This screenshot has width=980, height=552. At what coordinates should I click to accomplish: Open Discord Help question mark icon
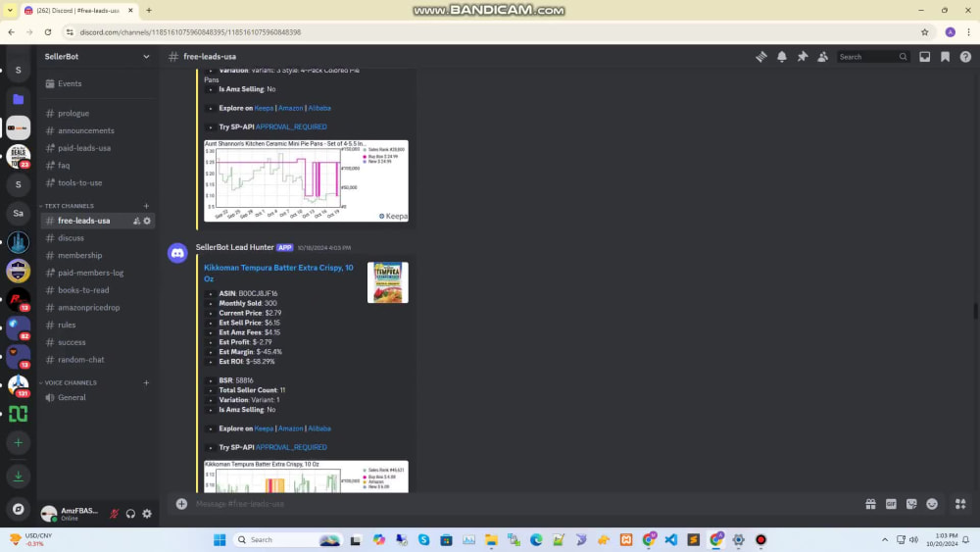965,57
